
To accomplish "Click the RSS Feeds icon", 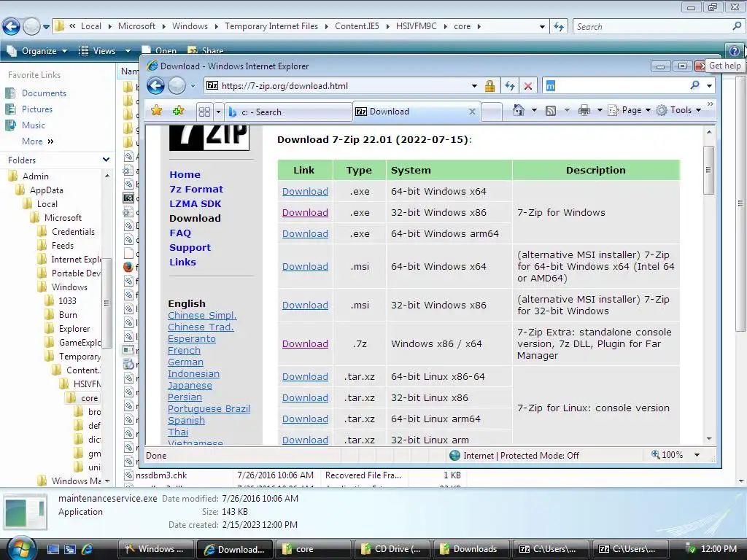I will pos(550,111).
